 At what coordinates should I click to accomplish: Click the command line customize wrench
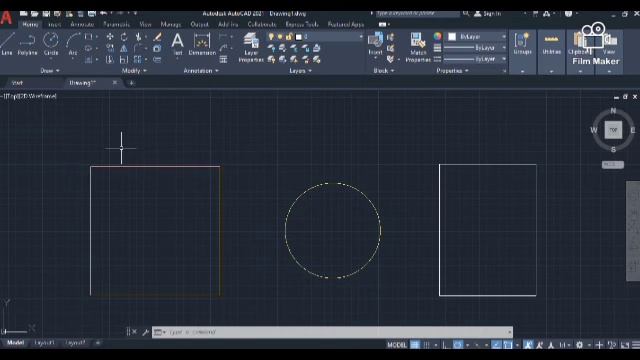tap(145, 332)
